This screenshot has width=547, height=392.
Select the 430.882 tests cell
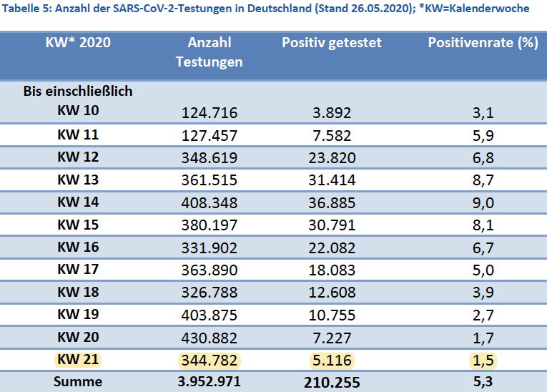coord(210,338)
